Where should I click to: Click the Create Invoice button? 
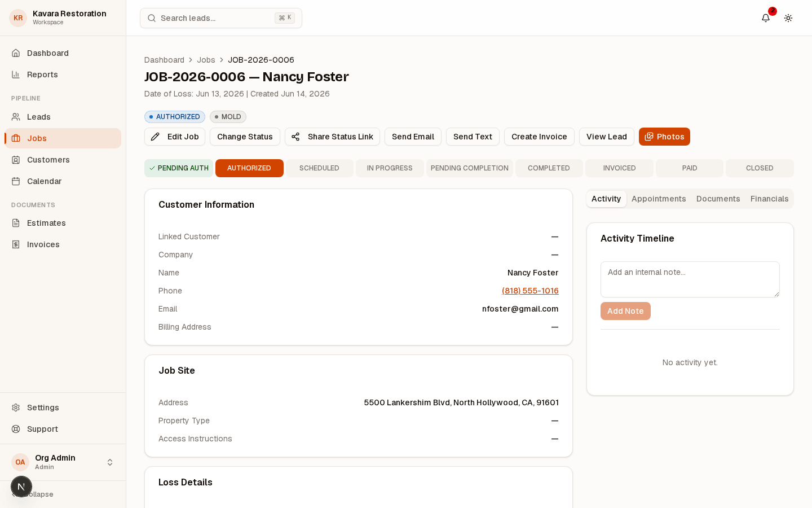[x=539, y=137]
